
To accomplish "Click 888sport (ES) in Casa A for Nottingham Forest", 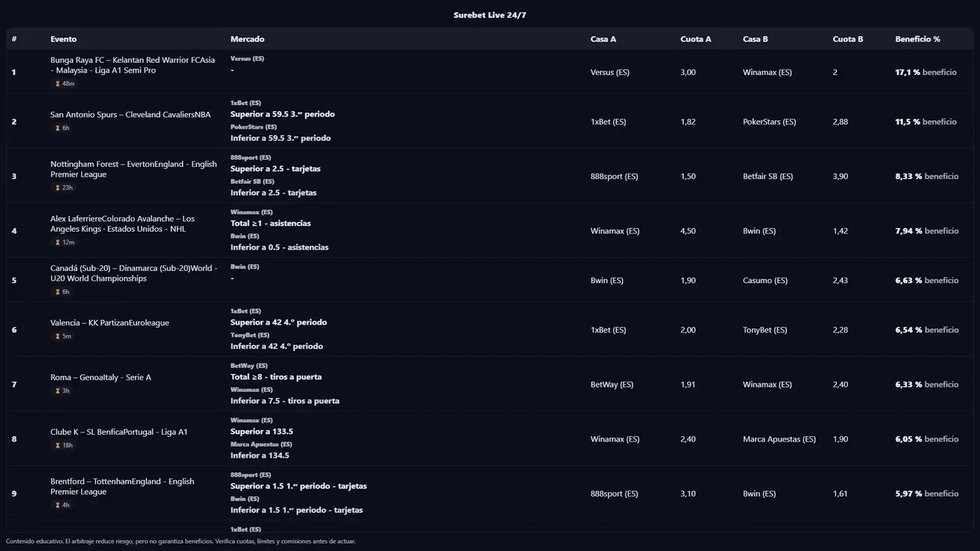I will click(614, 176).
